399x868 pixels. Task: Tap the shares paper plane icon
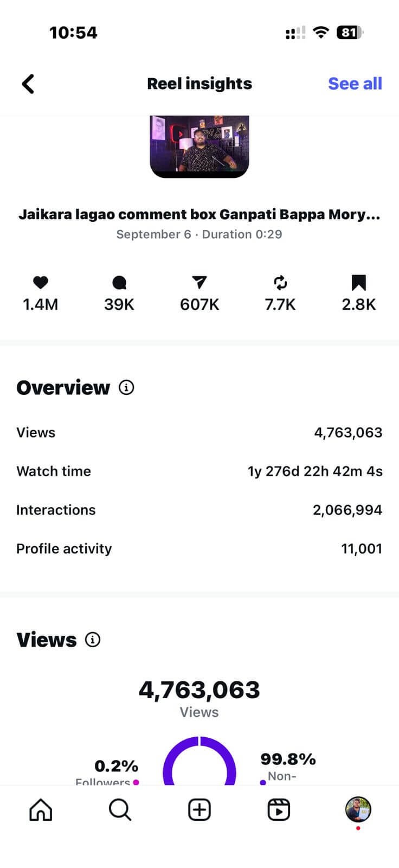[200, 282]
